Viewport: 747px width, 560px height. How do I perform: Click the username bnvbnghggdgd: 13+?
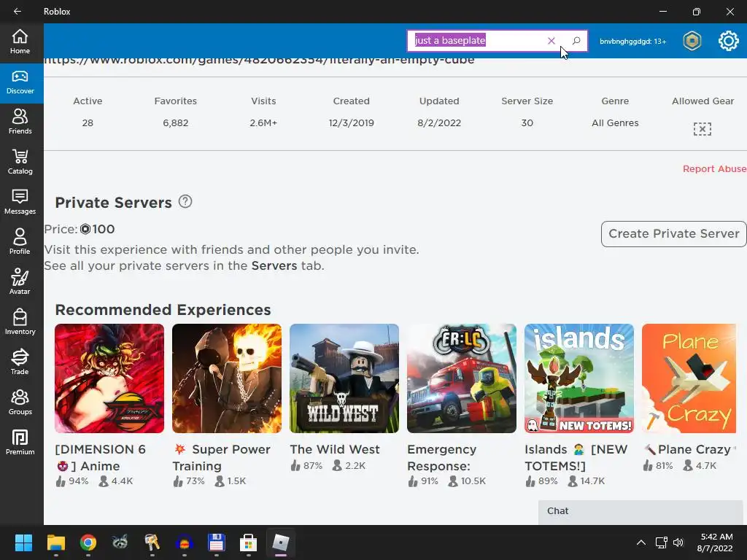point(632,42)
